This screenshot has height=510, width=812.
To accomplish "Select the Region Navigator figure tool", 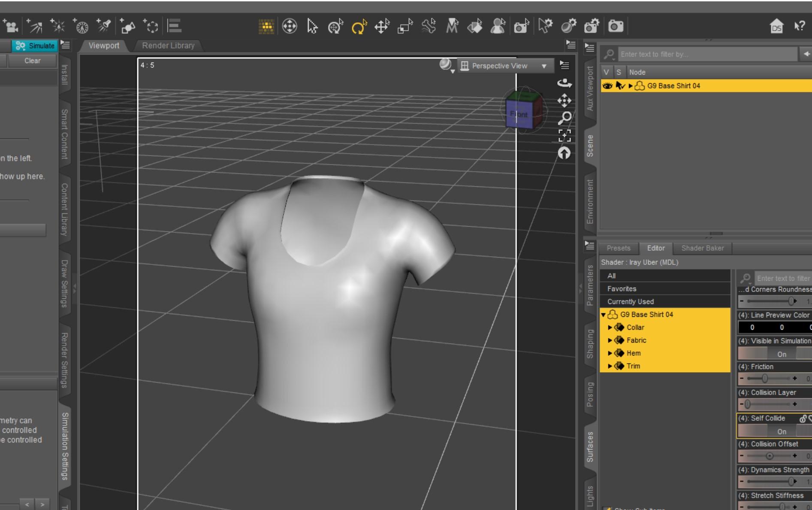I will [498, 27].
